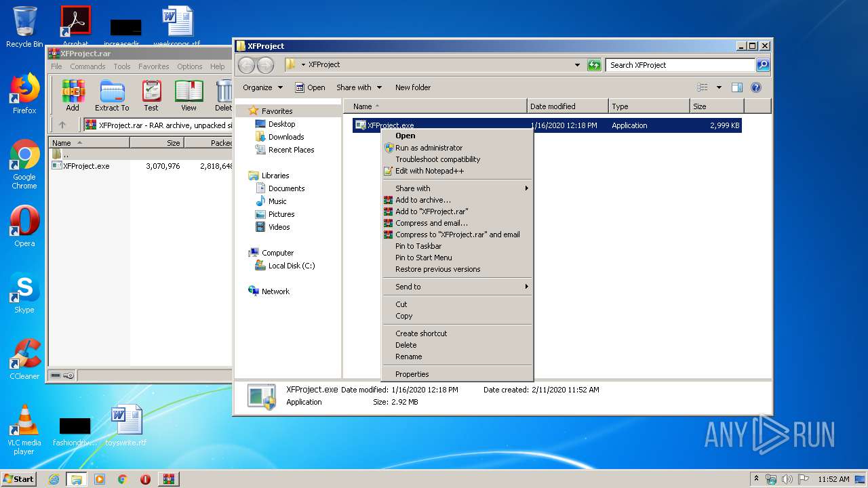This screenshot has width=868, height=488.
Task: Choose Properties in context menu
Action: pos(457,374)
